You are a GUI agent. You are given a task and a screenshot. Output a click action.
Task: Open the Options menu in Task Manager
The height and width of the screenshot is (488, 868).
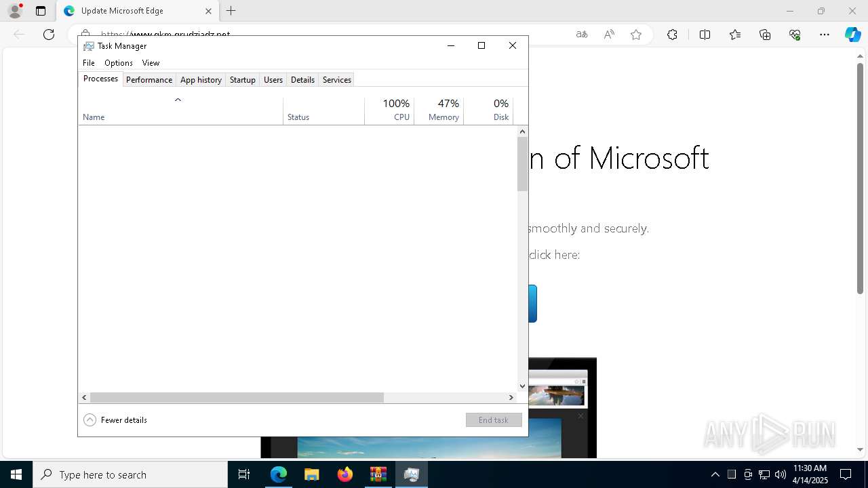[x=119, y=62]
